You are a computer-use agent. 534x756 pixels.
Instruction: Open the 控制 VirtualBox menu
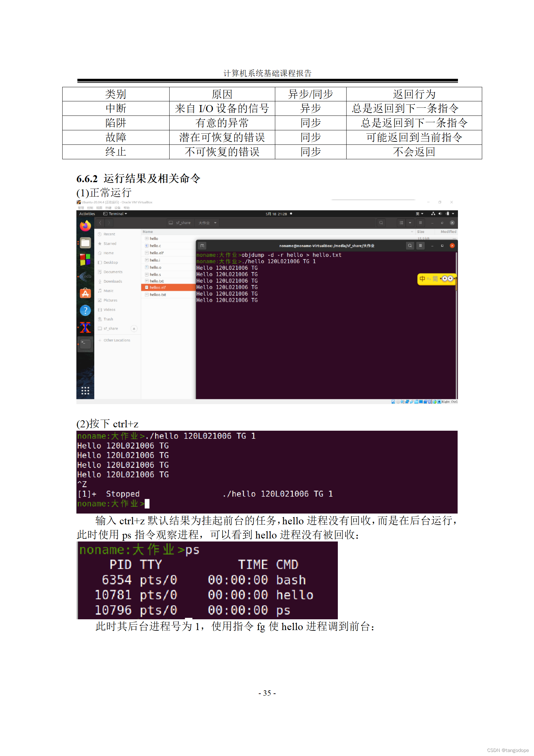click(x=90, y=208)
